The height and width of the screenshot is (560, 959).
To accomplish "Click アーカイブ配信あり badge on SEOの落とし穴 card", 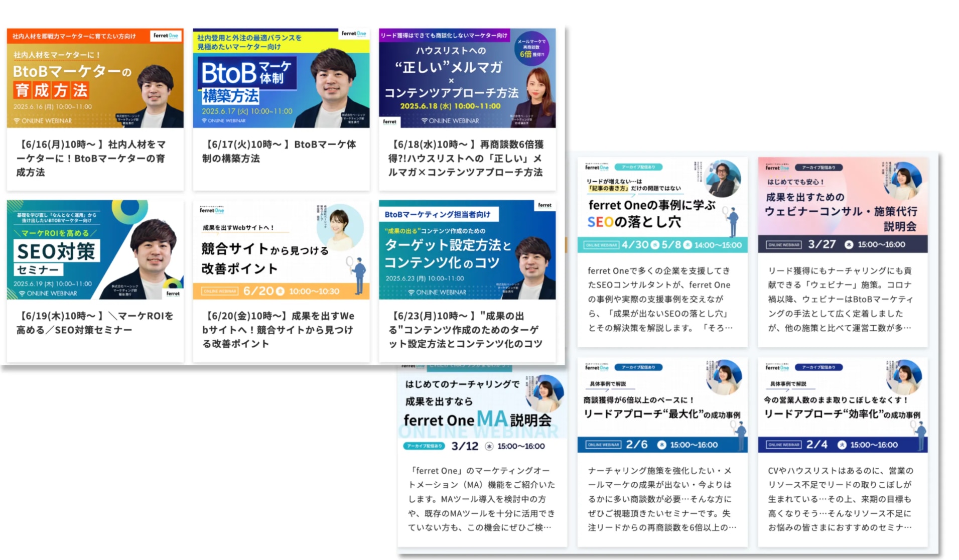I will tap(638, 167).
